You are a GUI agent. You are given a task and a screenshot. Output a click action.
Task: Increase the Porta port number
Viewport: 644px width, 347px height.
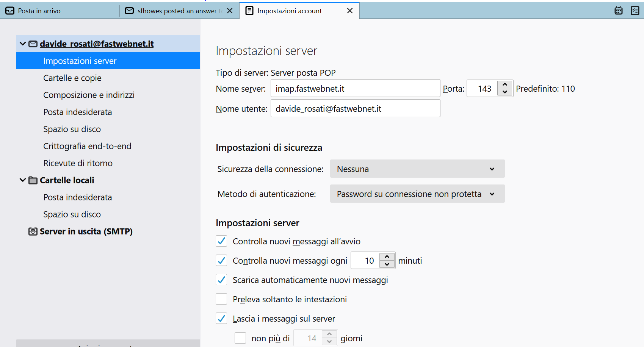pyautogui.click(x=505, y=84)
